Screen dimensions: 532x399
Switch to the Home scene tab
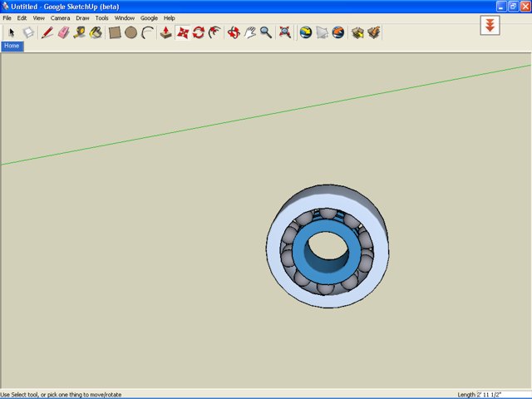click(12, 46)
